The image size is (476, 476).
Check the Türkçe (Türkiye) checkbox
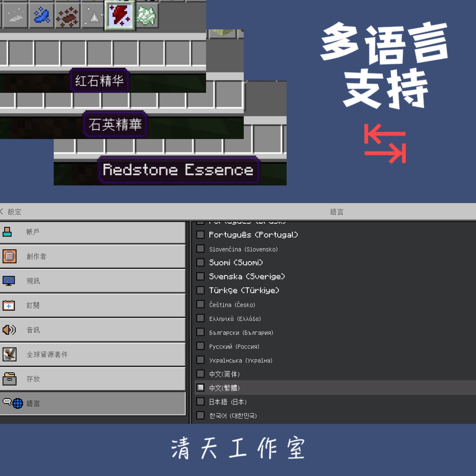coord(200,290)
